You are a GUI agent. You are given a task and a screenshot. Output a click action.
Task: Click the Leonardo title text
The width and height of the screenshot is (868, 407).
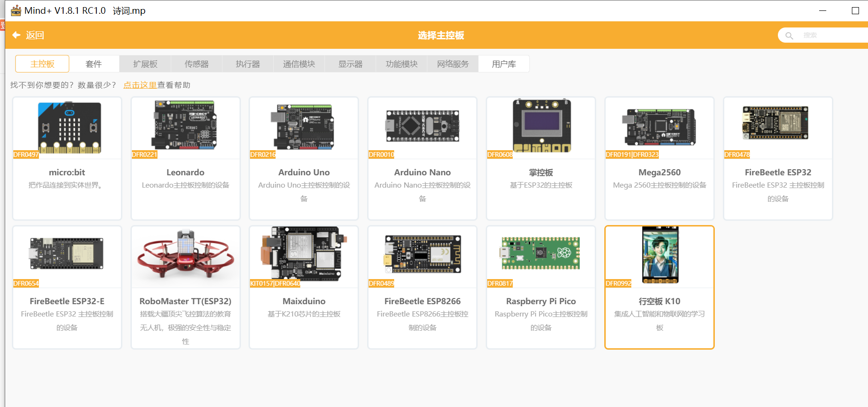[185, 172]
